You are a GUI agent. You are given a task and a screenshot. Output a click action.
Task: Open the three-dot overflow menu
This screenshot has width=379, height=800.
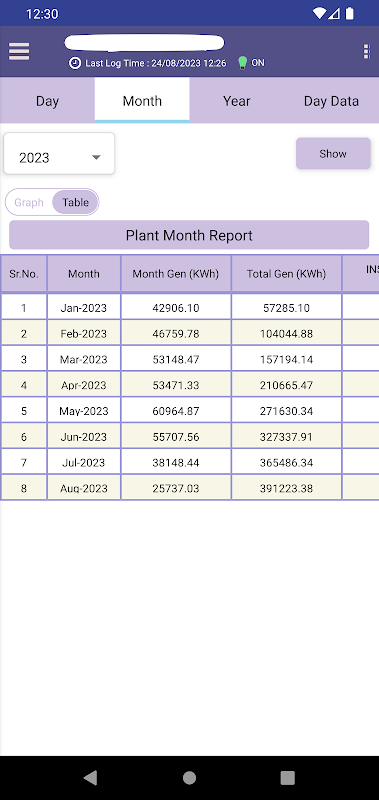click(366, 52)
